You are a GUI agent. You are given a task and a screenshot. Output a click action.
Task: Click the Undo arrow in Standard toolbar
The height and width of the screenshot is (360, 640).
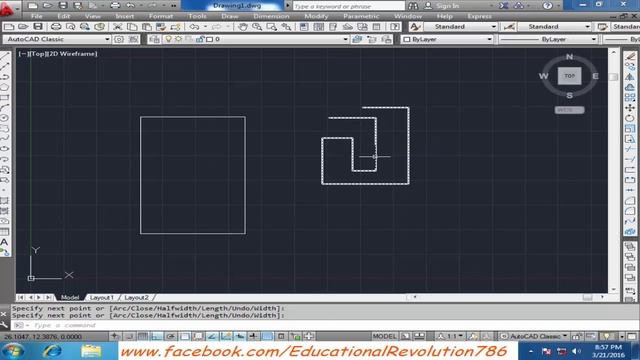click(x=194, y=27)
